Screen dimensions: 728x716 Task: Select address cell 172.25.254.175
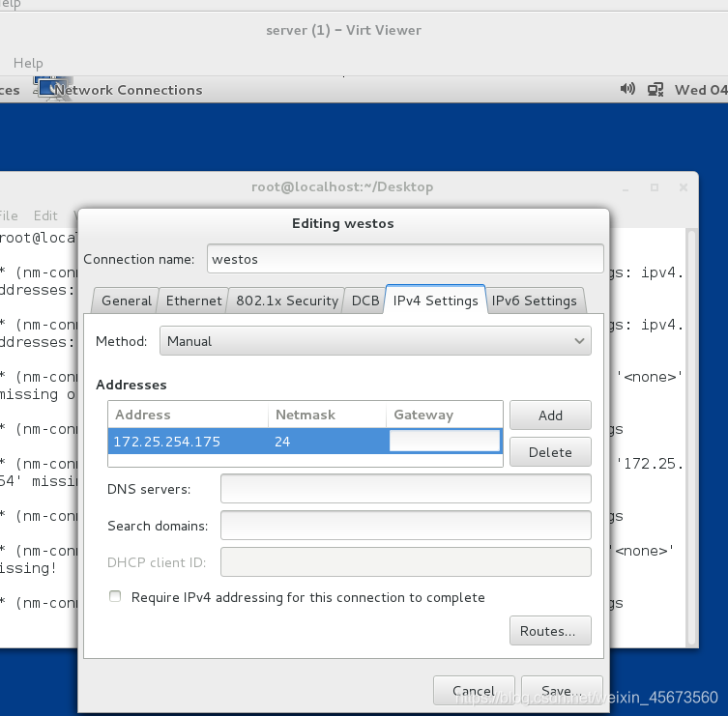pos(188,442)
